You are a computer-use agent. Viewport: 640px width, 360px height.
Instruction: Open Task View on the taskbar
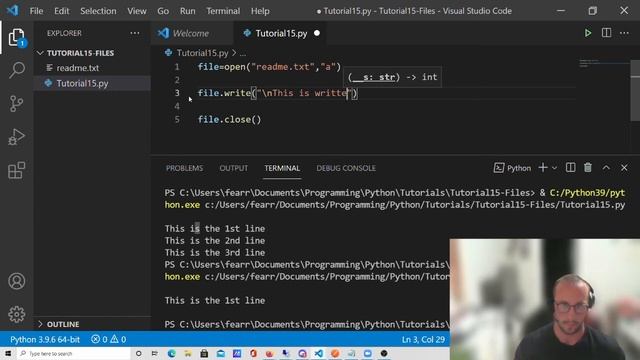coord(155,353)
